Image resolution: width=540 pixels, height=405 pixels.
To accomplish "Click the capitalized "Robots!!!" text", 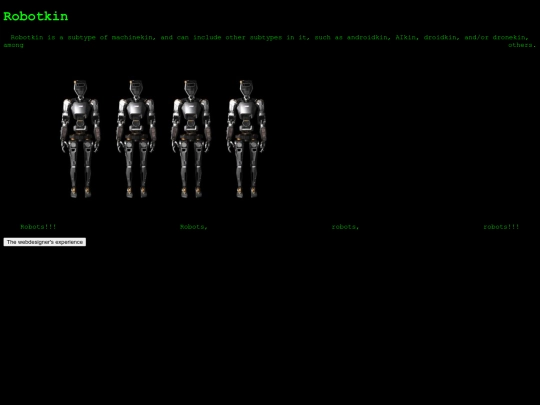I will click(x=38, y=227).
